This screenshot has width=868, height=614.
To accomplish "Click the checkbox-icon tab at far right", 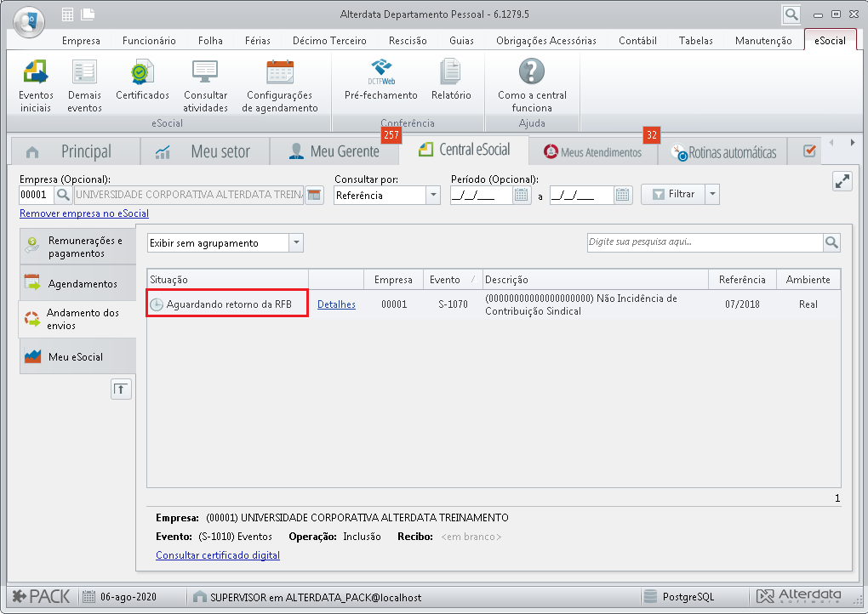I will (x=809, y=151).
